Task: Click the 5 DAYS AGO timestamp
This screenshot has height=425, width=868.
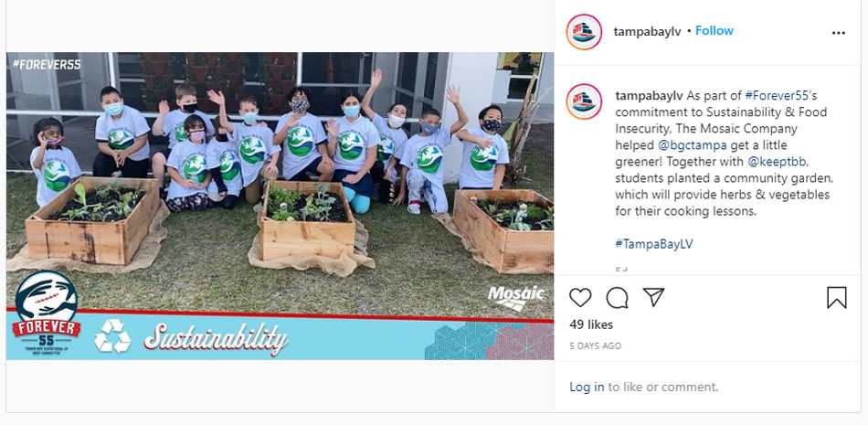Action: (x=596, y=345)
